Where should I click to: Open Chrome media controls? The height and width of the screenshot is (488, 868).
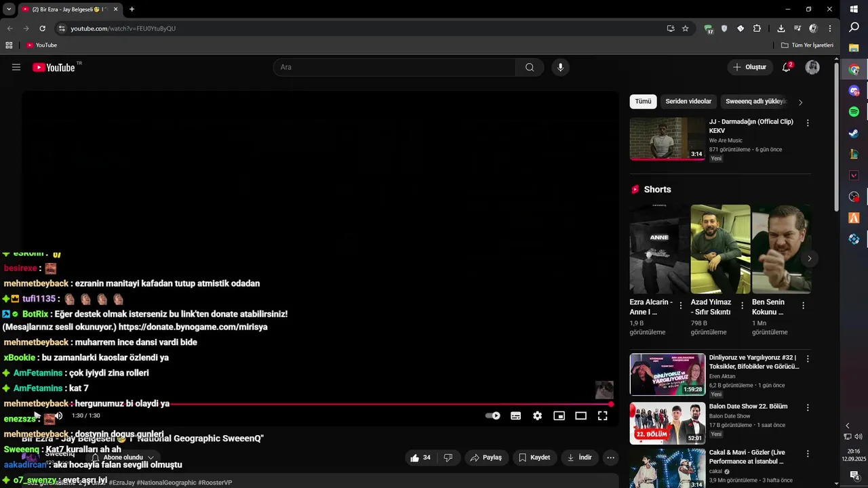(797, 28)
